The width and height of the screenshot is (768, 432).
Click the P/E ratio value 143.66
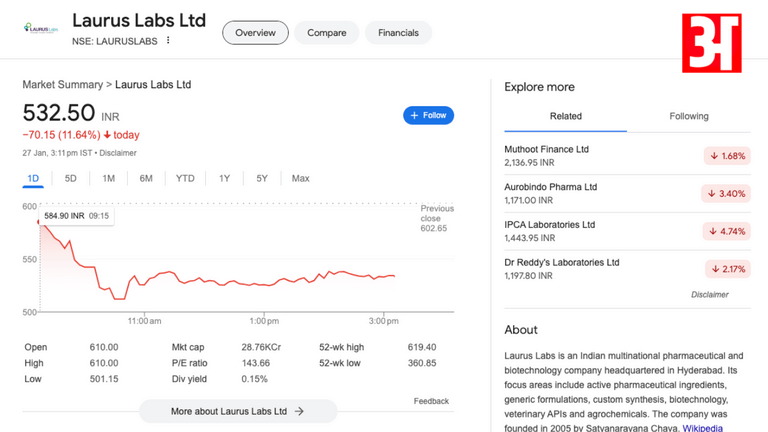click(256, 363)
